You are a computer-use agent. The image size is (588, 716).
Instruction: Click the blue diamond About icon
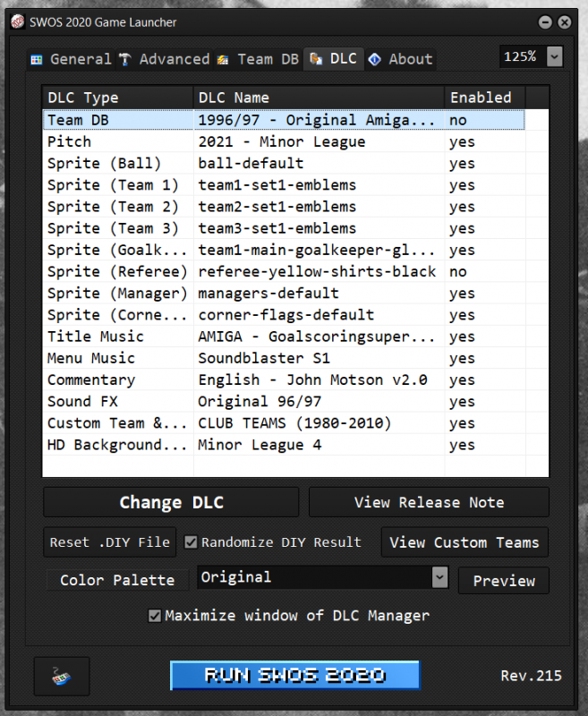[374, 60]
